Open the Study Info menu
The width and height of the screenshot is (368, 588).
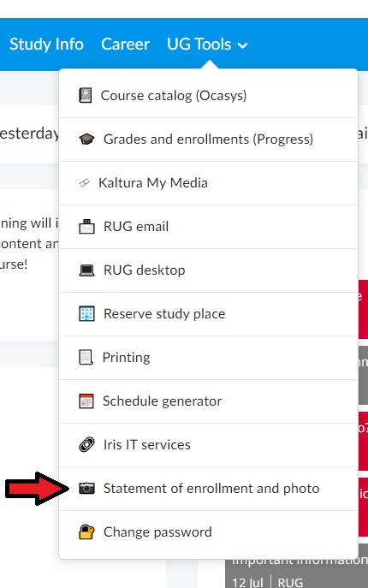tap(46, 45)
